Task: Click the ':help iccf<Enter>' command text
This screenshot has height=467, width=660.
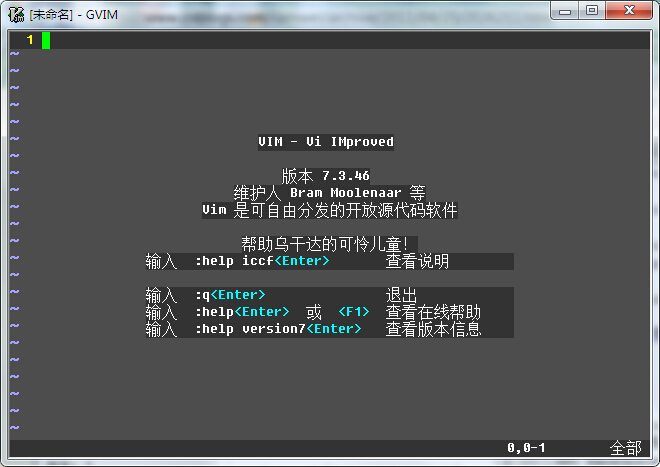Action: coord(262,261)
